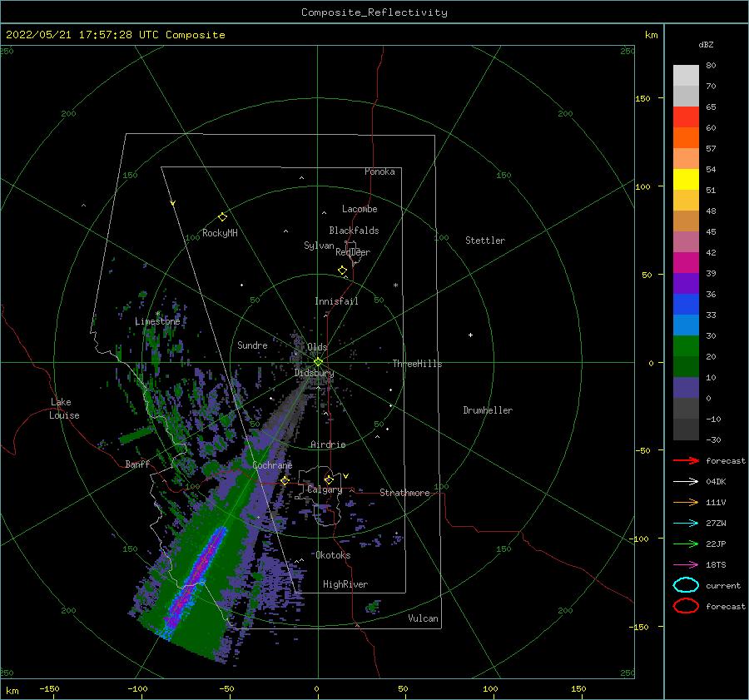
Task: Click the Lake Louise label
Action: [64, 409]
